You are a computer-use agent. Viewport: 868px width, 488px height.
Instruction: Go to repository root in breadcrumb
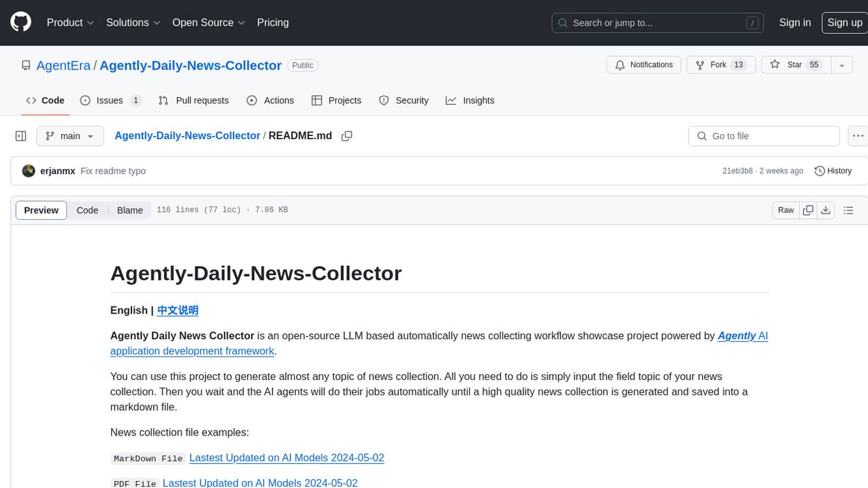click(x=187, y=135)
